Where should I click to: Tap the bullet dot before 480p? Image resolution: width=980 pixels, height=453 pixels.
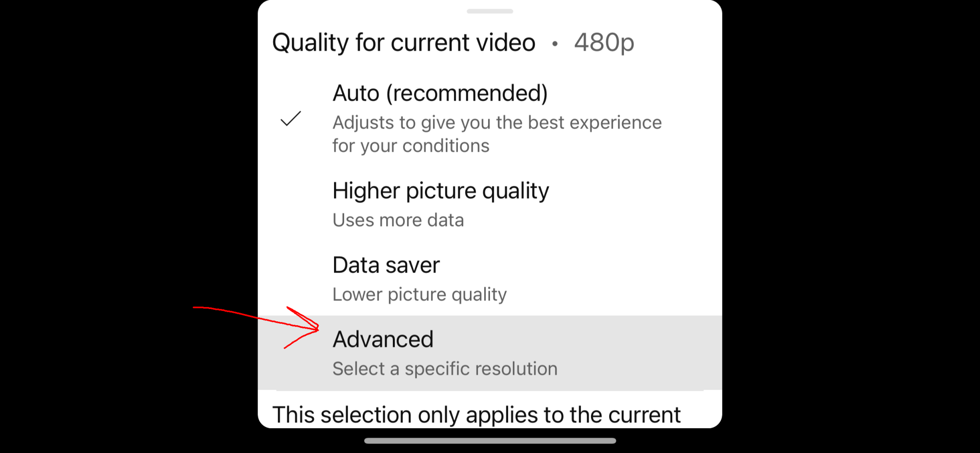click(x=555, y=44)
